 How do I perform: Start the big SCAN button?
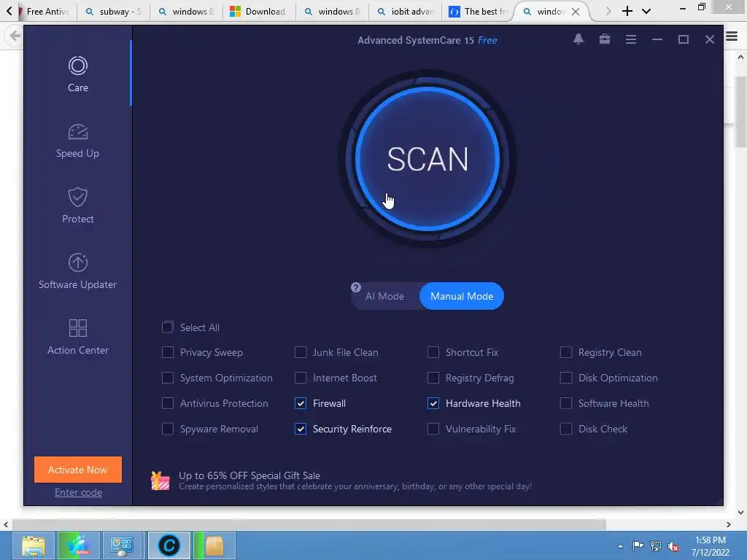[x=427, y=159]
